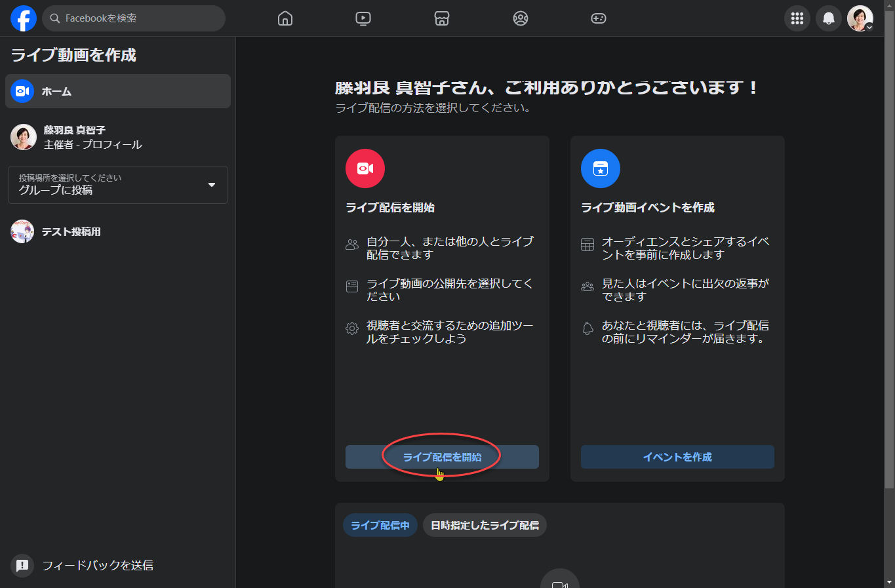895x588 pixels.
Task: Click the blue live event calendar icon
Action: (x=601, y=168)
